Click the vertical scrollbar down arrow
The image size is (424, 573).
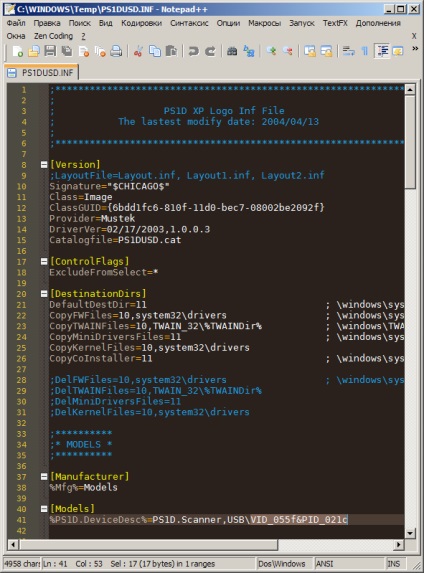click(x=410, y=533)
